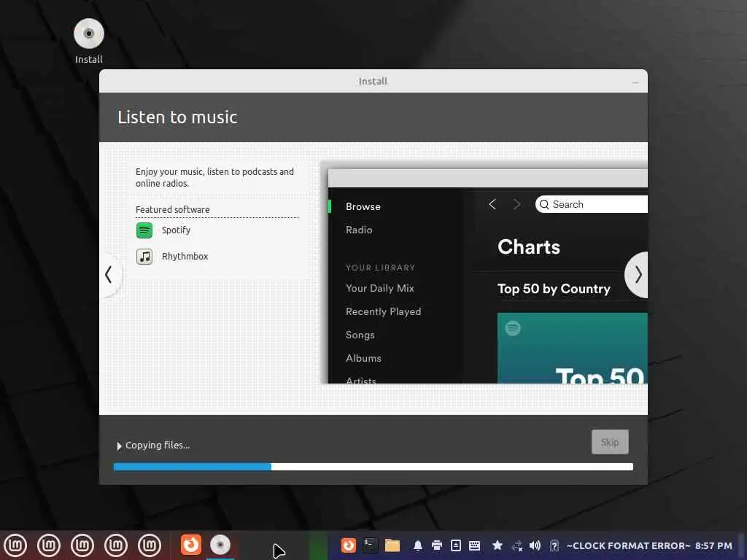
Task: Click the back chevron in the Spotify screenshot
Action: (x=492, y=204)
